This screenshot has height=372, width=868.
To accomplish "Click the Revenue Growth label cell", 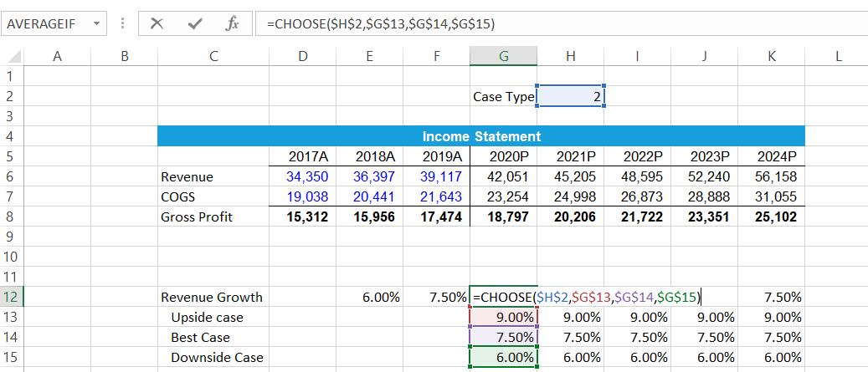I will [212, 297].
